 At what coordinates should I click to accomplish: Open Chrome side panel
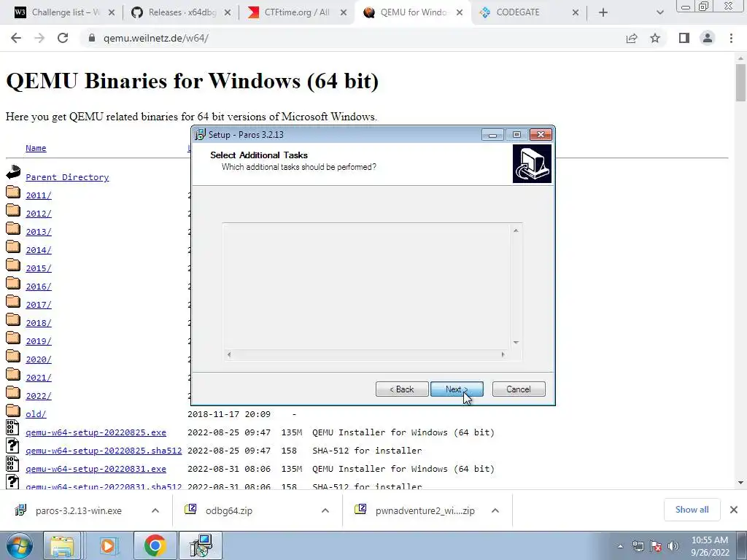(x=684, y=38)
